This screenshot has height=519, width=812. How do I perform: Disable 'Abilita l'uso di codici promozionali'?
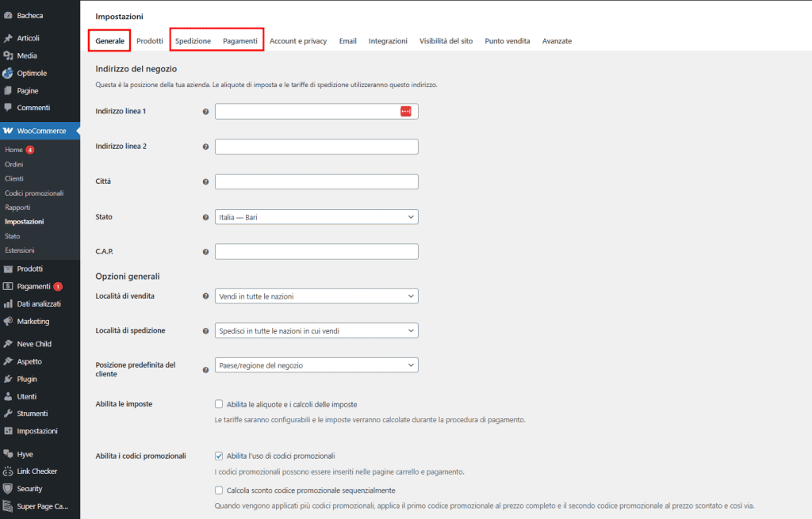(x=219, y=456)
